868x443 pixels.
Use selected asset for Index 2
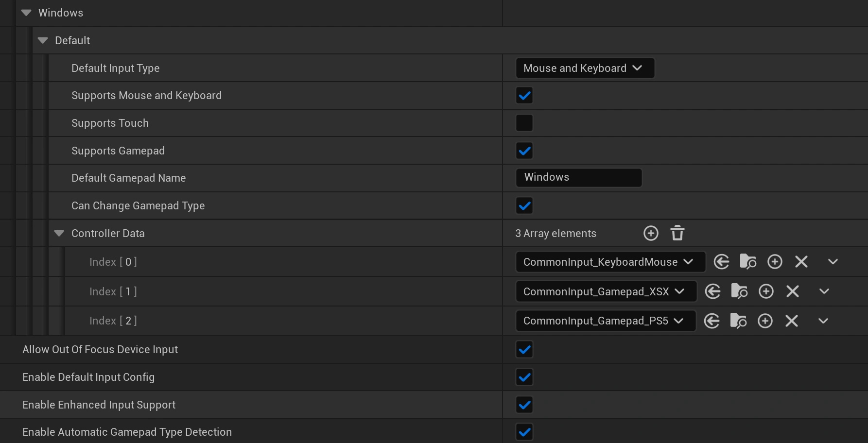click(x=712, y=321)
